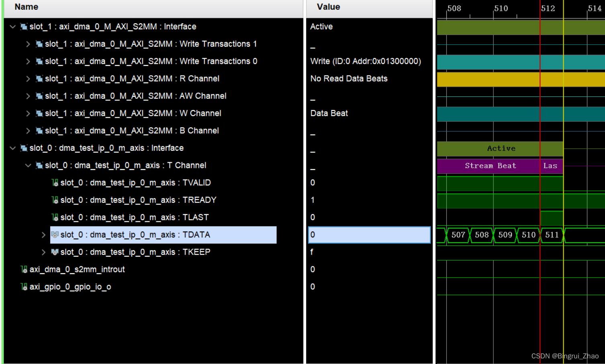Click the TREADY signal icon
This screenshot has height=364, width=605.
pos(55,200)
